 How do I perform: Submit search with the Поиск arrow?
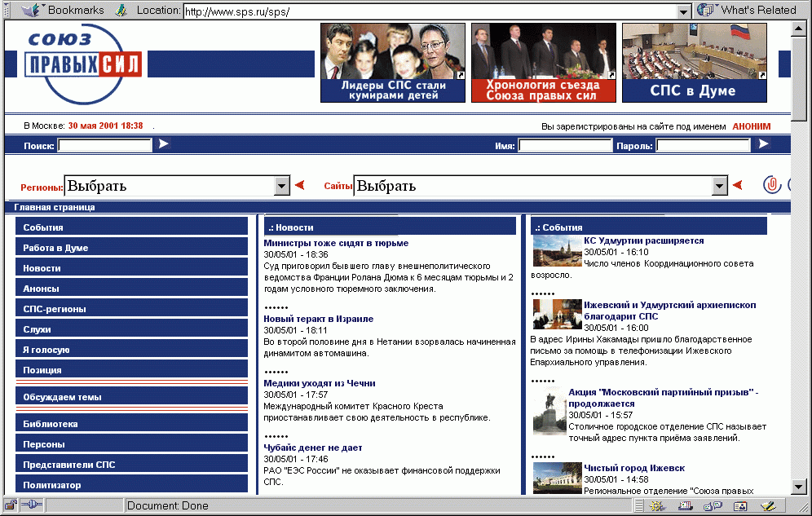164,144
